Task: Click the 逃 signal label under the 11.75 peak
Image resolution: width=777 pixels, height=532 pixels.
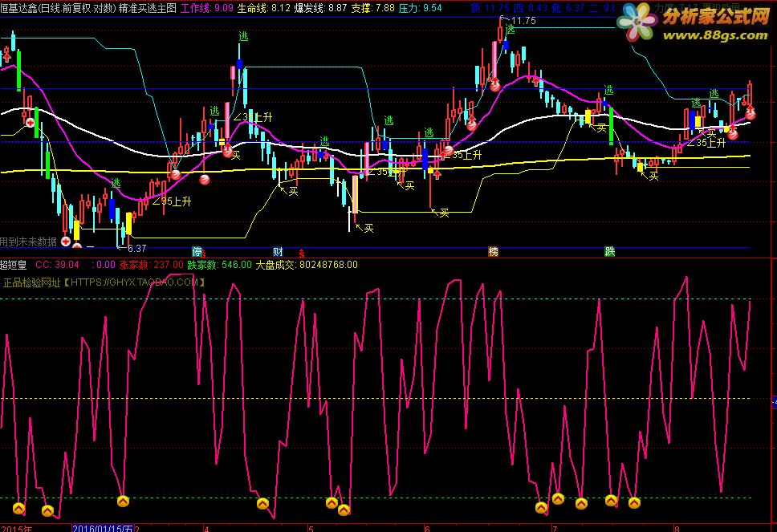Action: 510,30
